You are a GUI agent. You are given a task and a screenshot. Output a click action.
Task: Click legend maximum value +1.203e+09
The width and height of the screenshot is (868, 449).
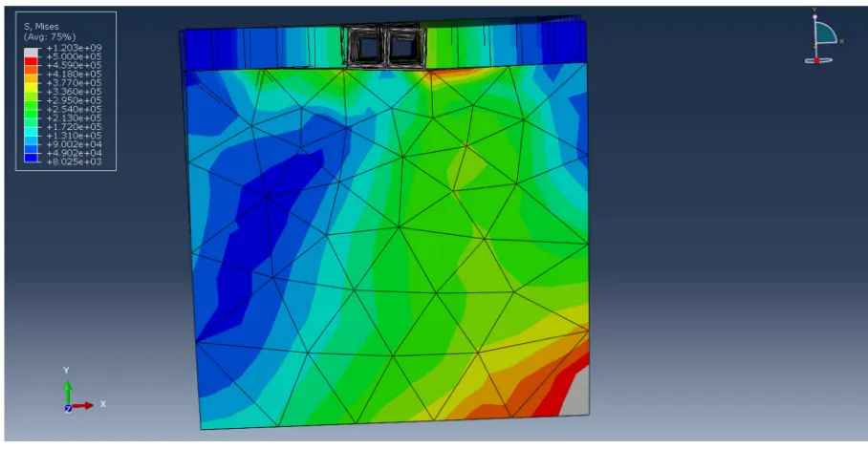pyautogui.click(x=74, y=48)
